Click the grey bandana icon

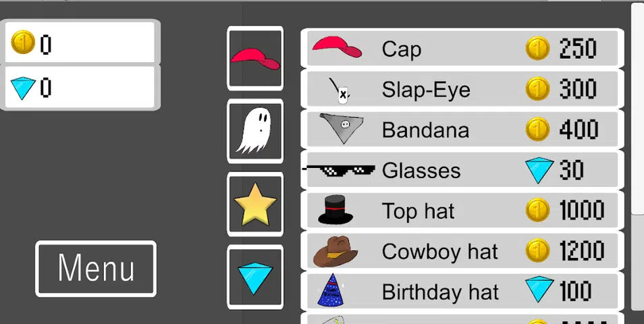tap(342, 128)
